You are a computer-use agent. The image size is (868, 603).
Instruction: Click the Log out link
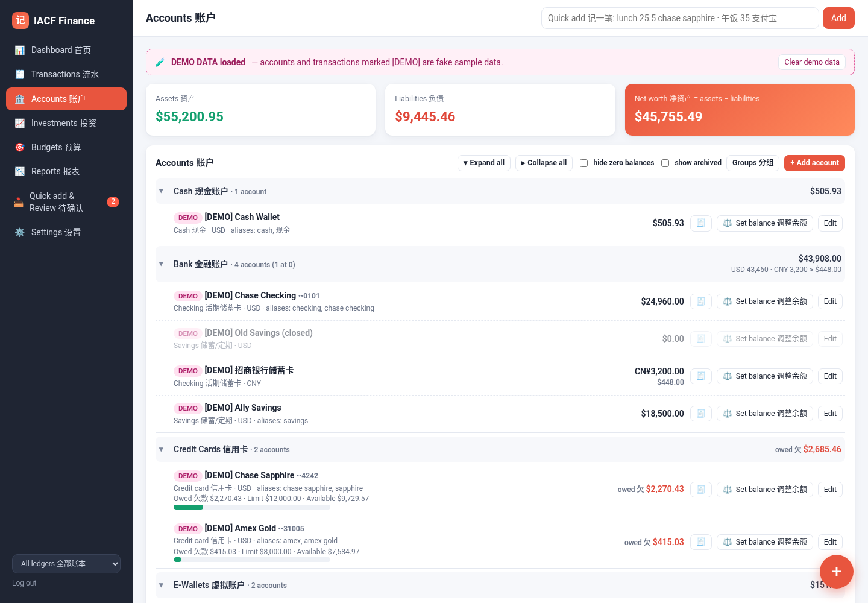point(24,583)
